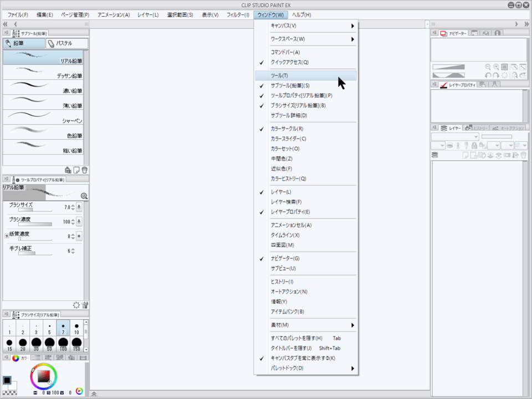Open the フィルター(I) menu

point(238,14)
